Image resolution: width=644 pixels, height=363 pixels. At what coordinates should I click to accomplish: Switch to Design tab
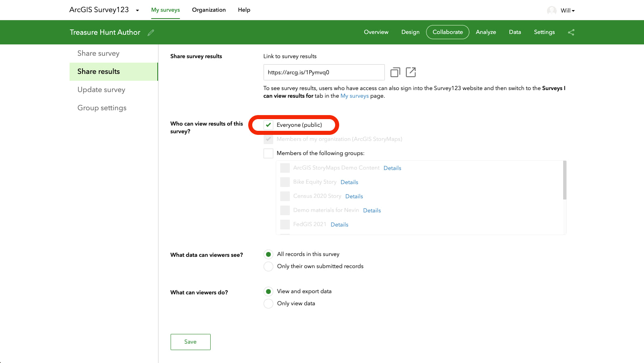click(x=410, y=32)
